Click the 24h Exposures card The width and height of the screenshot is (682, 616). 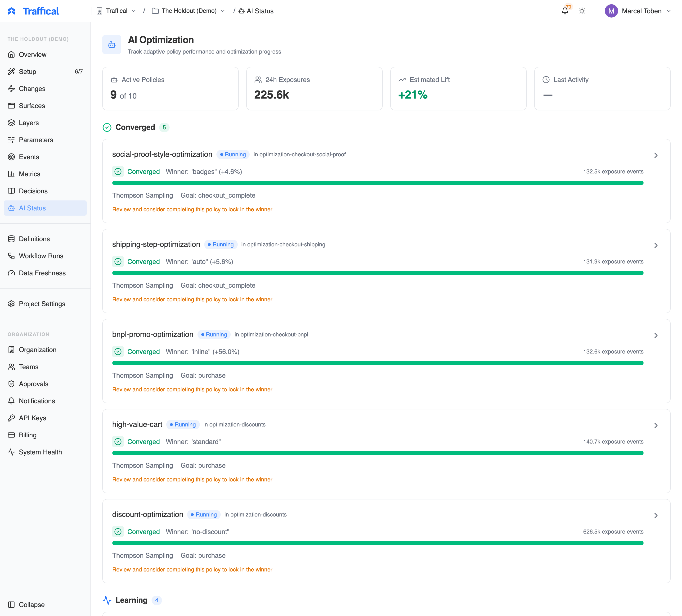pos(314,88)
